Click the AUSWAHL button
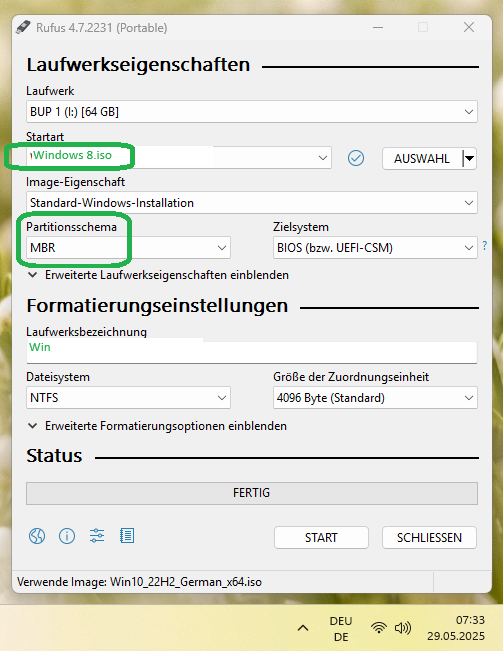 point(422,158)
